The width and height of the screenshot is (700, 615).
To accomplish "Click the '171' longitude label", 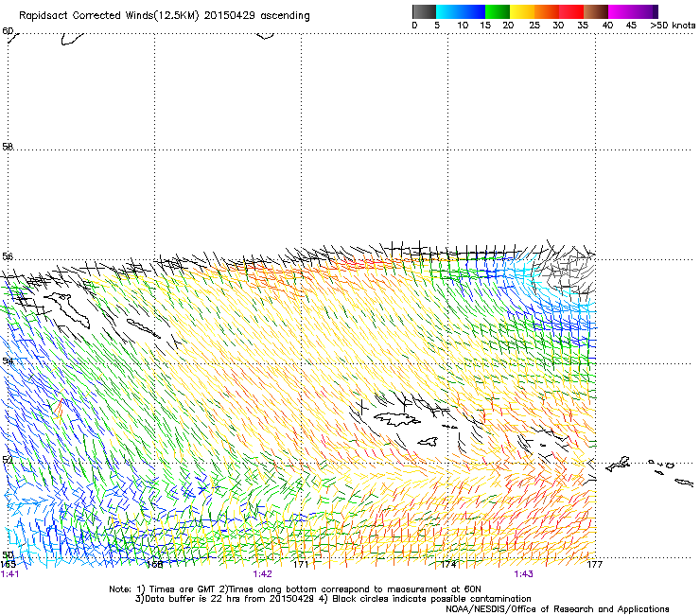I will 301,565.
